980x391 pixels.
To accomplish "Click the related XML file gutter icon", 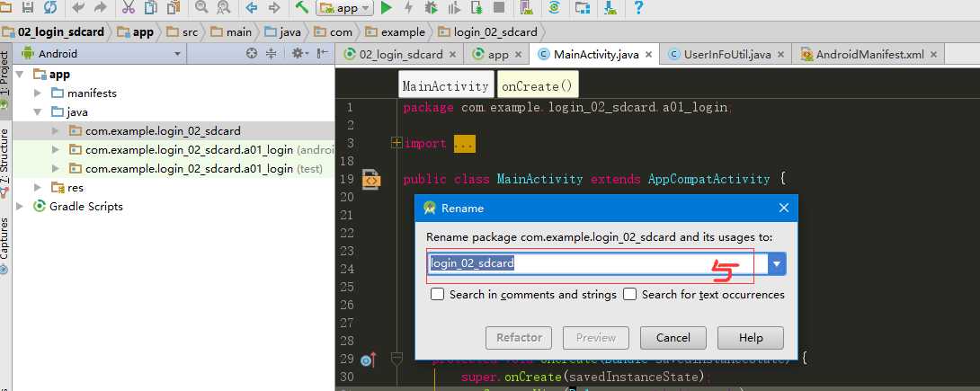I will [x=370, y=180].
